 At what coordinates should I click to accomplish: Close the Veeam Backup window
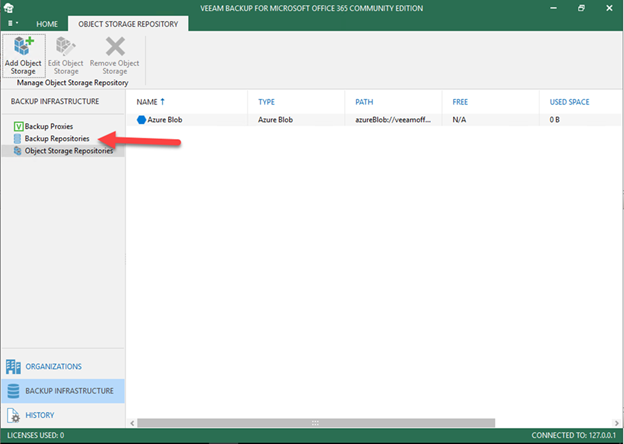coord(609,8)
